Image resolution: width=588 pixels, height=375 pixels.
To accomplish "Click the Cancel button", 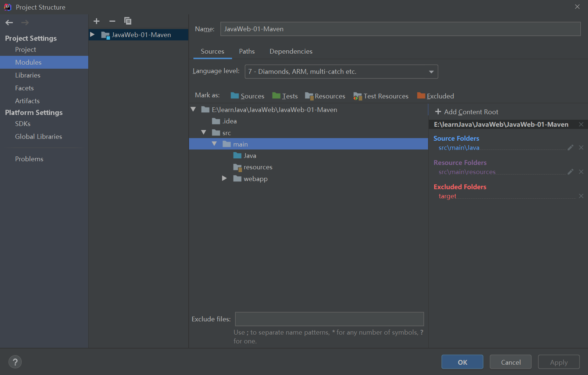I will (510, 362).
